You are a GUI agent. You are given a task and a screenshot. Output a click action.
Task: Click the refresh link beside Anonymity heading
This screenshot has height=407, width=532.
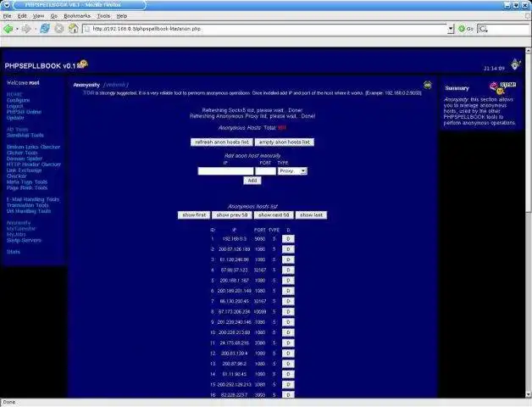pyautogui.click(x=116, y=85)
